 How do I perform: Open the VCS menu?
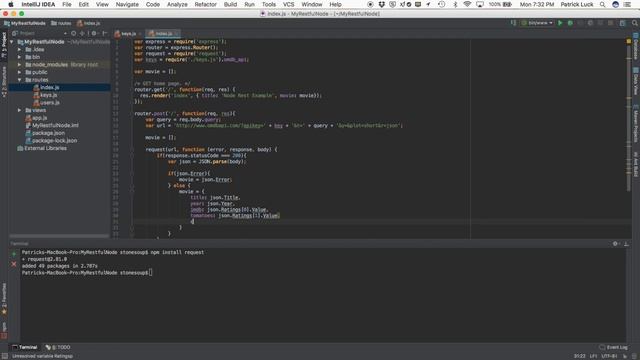[x=289, y=4]
